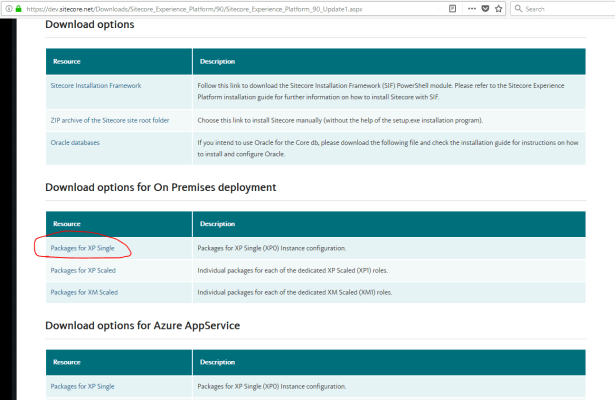Select 'Download options for Azure AppService' heading
The width and height of the screenshot is (615, 400).
point(143,325)
